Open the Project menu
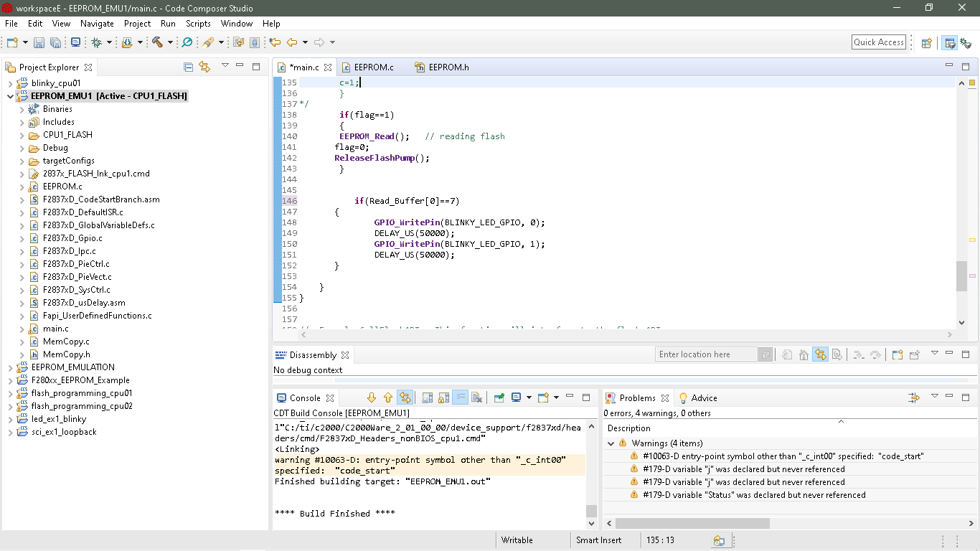Viewport: 980px width, 551px height. coord(137,24)
